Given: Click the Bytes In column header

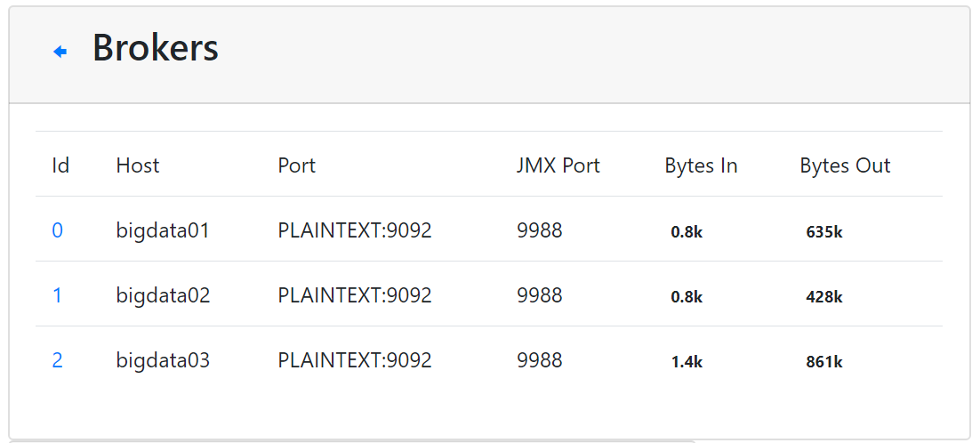Looking at the screenshot, I should [701, 165].
